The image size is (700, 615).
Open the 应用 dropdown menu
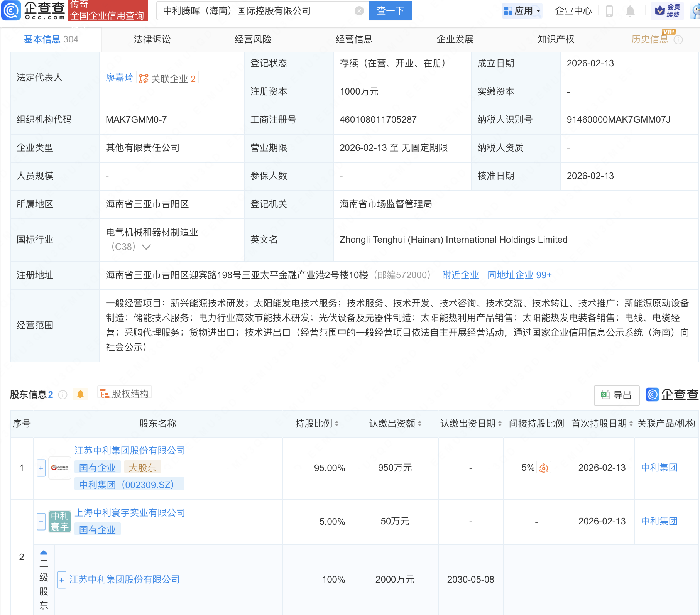tap(522, 11)
